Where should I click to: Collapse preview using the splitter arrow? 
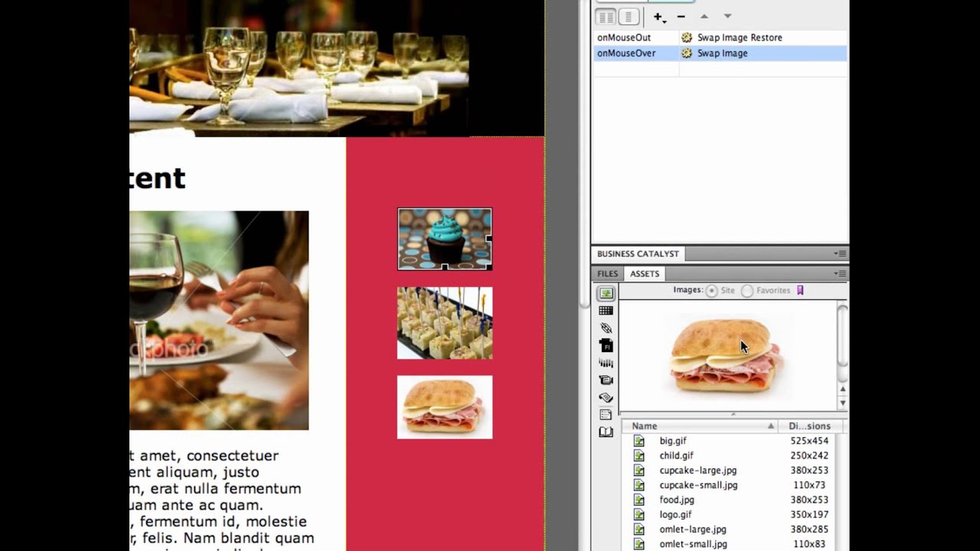[733, 414]
